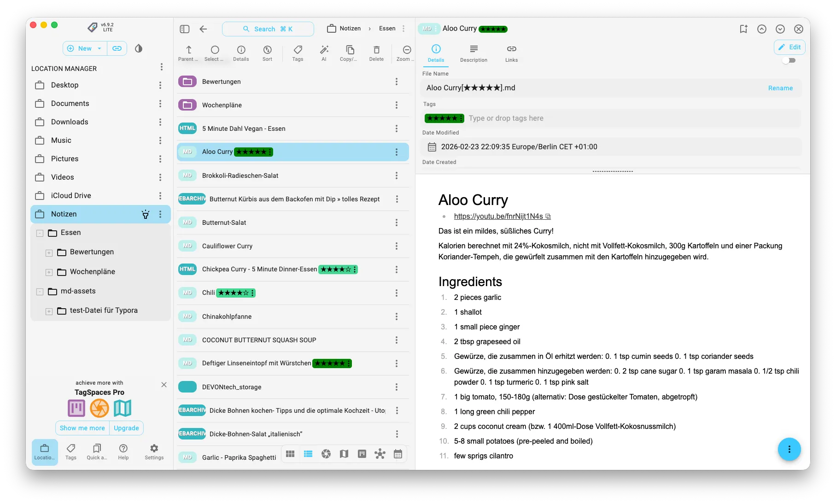Screen dimensions: 836x504
Task: Toggle the switch below the Edit button
Action: coord(789,60)
